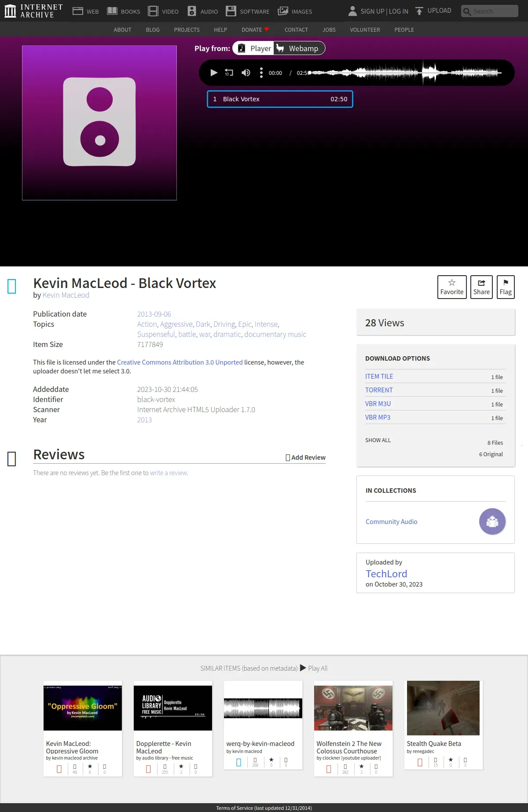Open the VOLUNTEER menu item
This screenshot has height=812, width=528.
(x=365, y=30)
